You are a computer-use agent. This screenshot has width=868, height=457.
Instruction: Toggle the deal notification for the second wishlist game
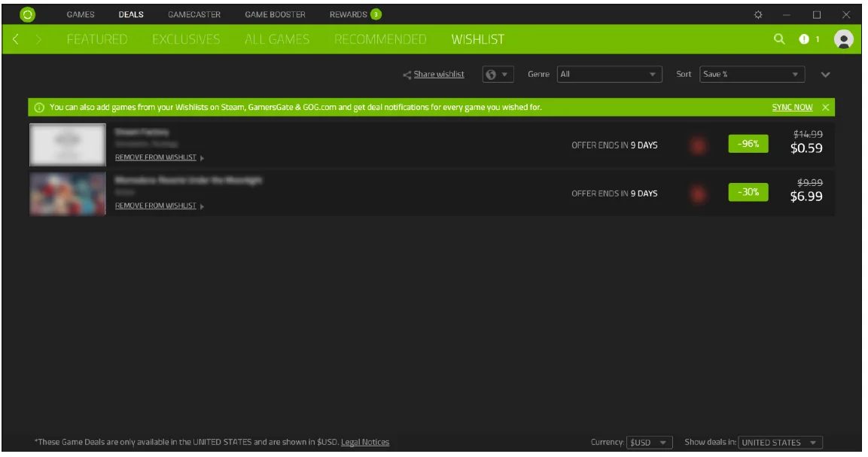pyautogui.click(x=699, y=193)
